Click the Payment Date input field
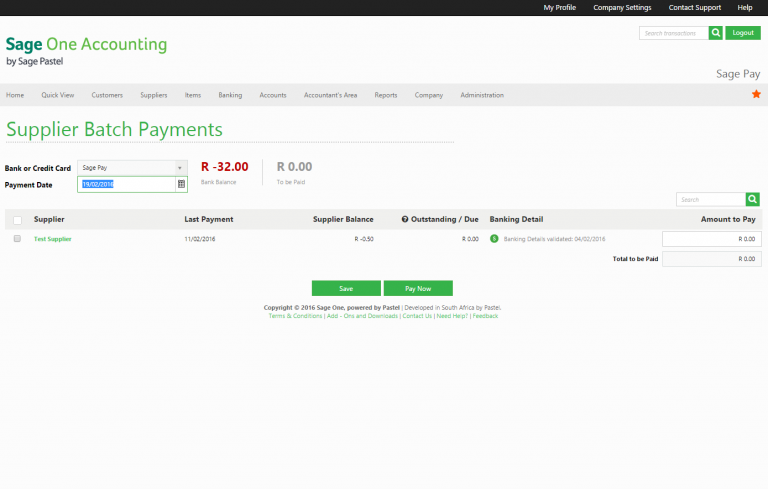Viewport: 768px width, 489px height. (126, 184)
